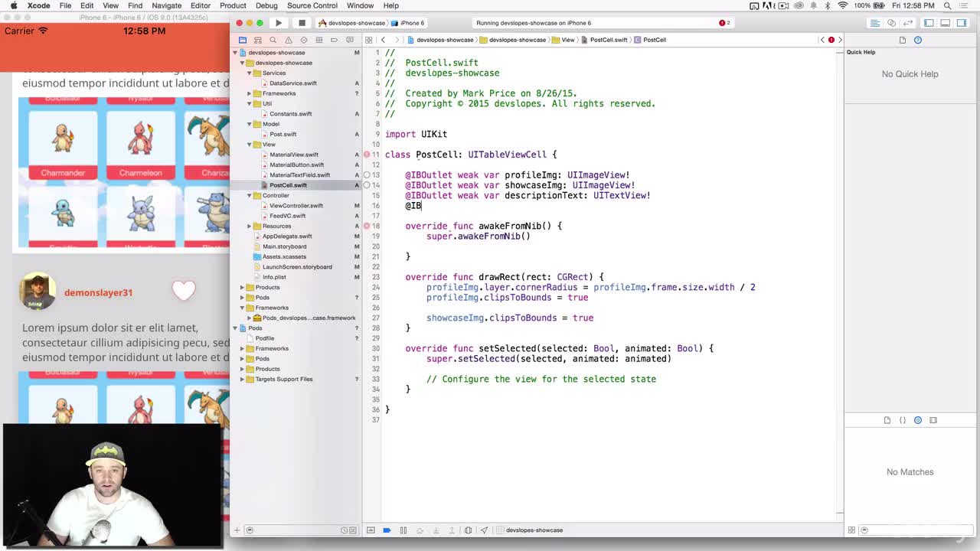Open FeedVC.swift in the navigator

pyautogui.click(x=287, y=216)
